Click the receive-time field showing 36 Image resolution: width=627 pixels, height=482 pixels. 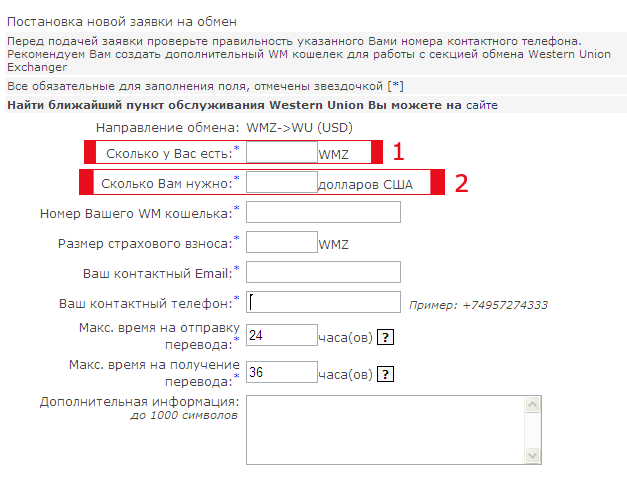(282, 372)
